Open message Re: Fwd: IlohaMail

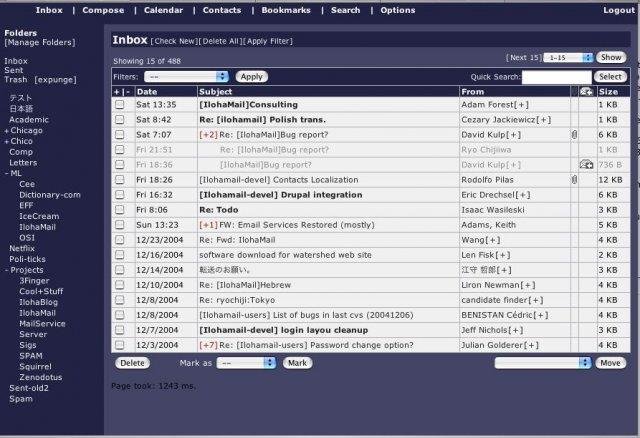click(237, 240)
